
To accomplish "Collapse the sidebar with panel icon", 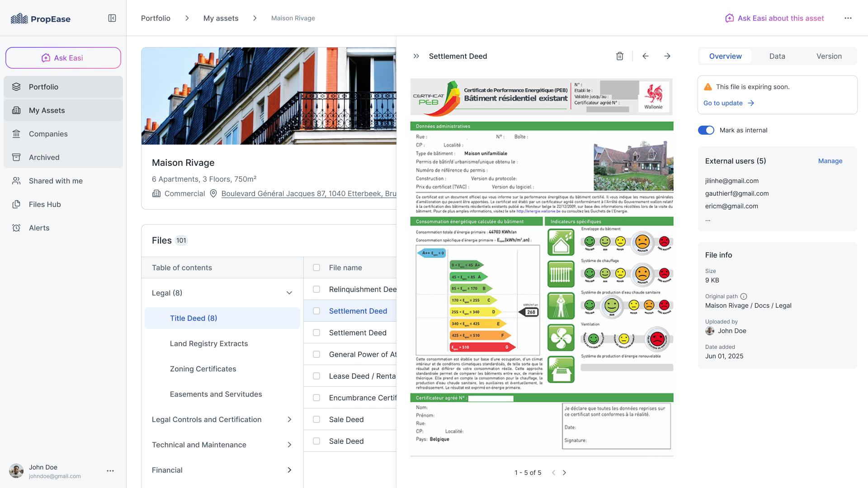I will click(112, 18).
